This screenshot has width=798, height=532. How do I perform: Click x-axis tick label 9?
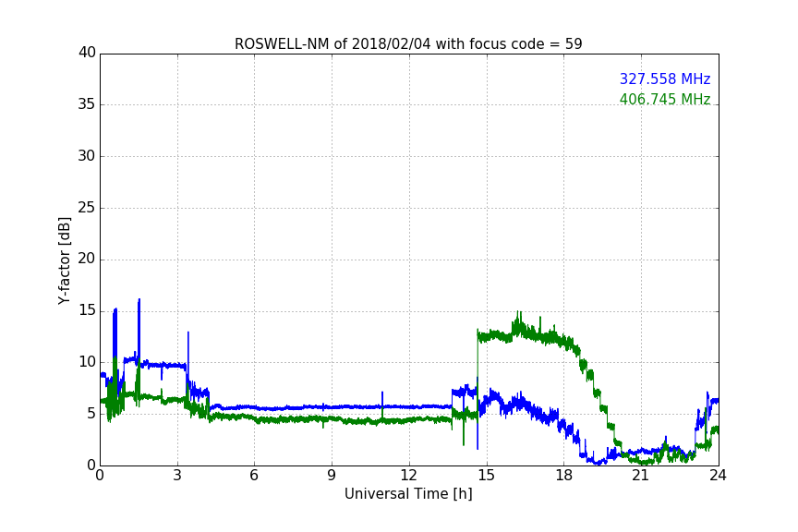[x=332, y=476]
